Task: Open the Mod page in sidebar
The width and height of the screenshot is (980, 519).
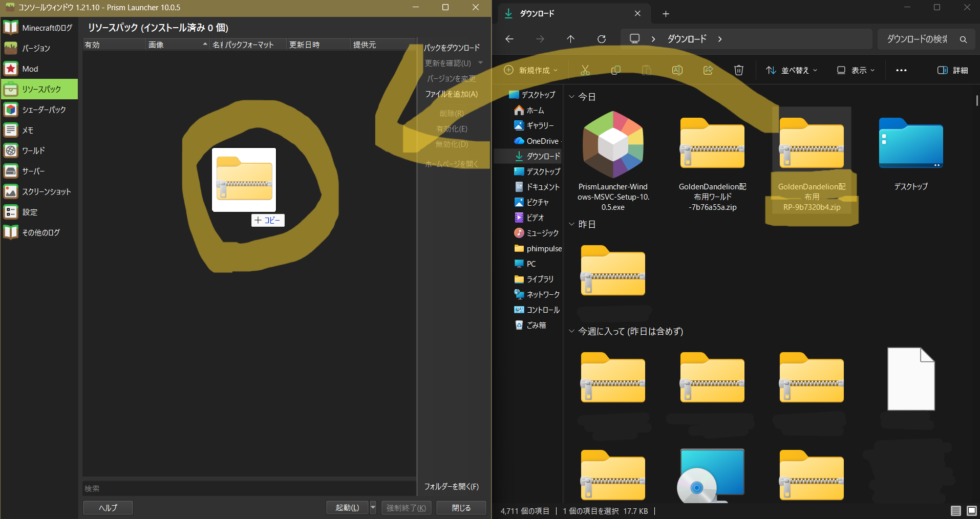Action: (x=30, y=69)
